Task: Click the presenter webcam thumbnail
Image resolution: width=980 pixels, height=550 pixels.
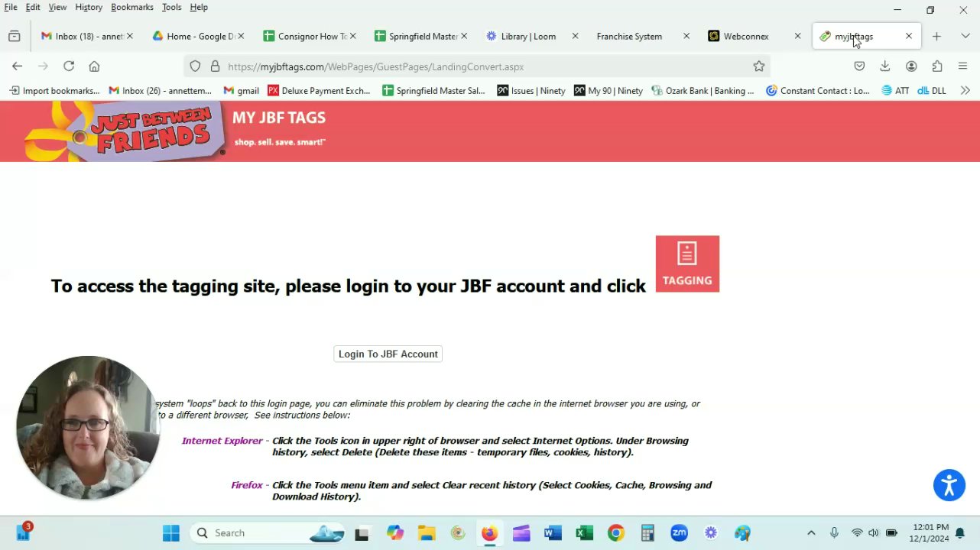Action: pos(88,428)
